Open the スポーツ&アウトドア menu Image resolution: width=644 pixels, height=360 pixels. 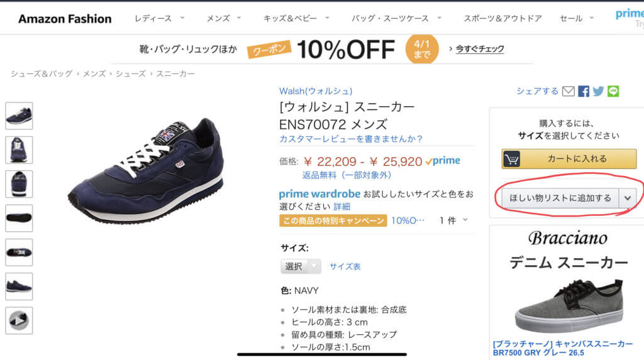pos(502,19)
